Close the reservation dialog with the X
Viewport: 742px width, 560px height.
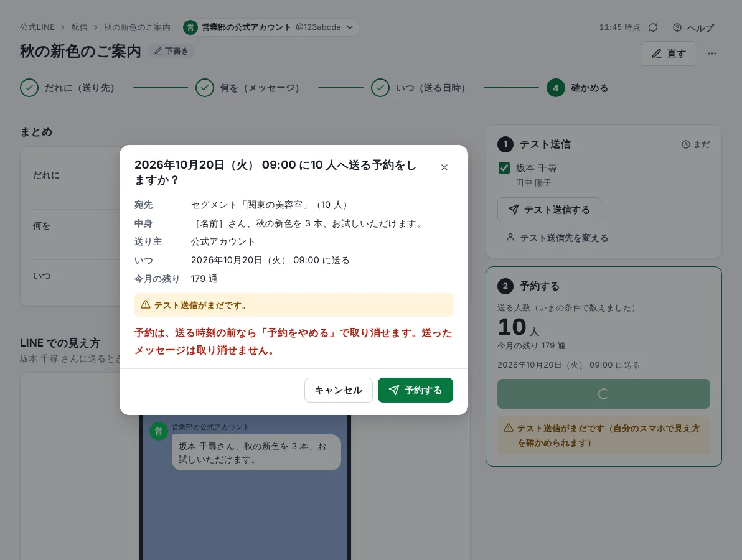(x=444, y=167)
